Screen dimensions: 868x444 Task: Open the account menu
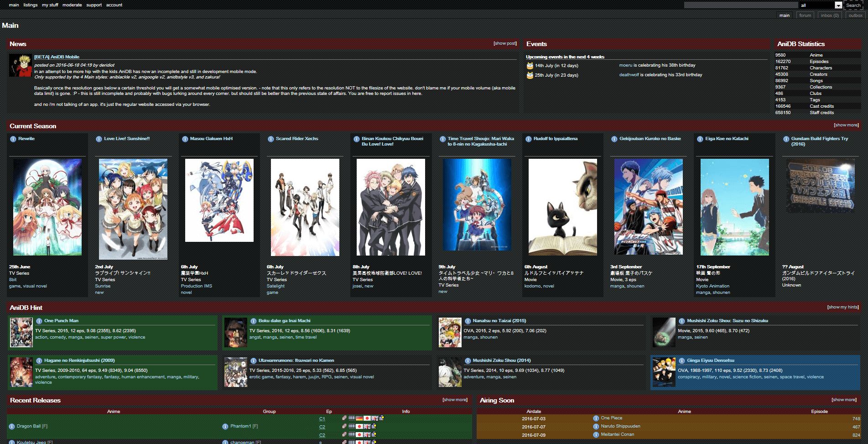pos(114,5)
